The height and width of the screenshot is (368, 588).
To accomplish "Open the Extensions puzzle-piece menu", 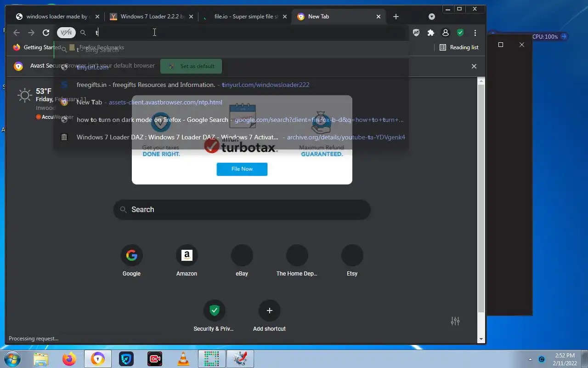I will tap(431, 33).
